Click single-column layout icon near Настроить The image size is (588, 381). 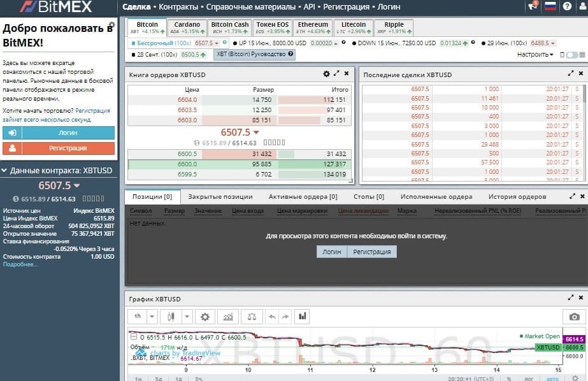562,55
